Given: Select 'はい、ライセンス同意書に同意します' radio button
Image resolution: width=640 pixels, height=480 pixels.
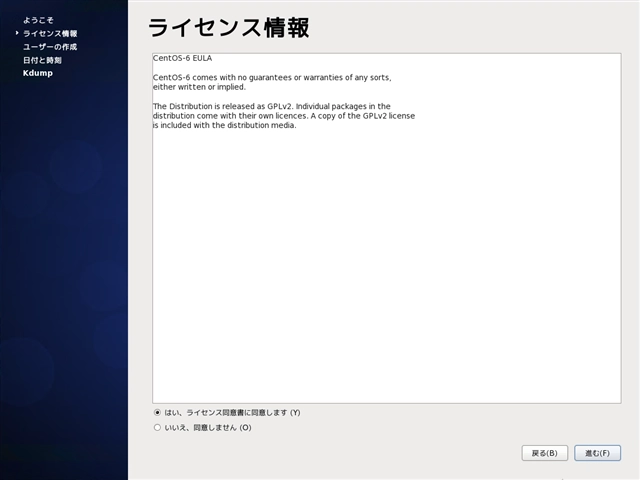Looking at the screenshot, I should [x=157, y=413].
